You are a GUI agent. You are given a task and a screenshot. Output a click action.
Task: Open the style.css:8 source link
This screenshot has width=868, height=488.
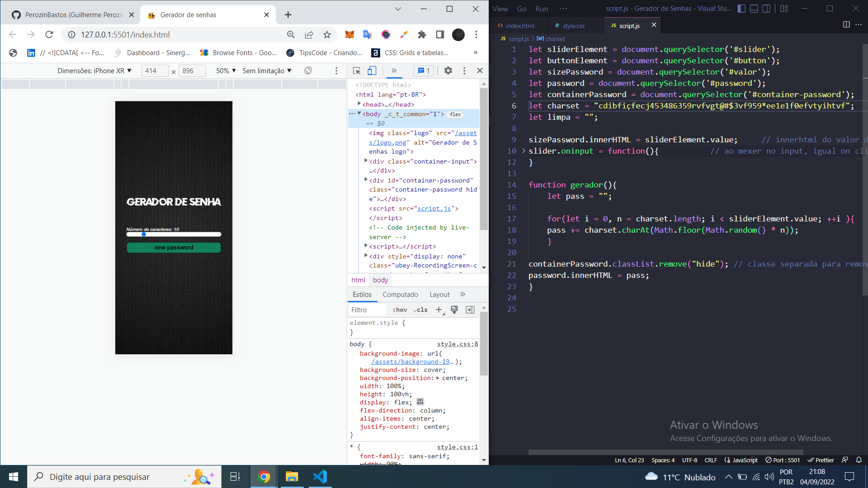point(457,344)
